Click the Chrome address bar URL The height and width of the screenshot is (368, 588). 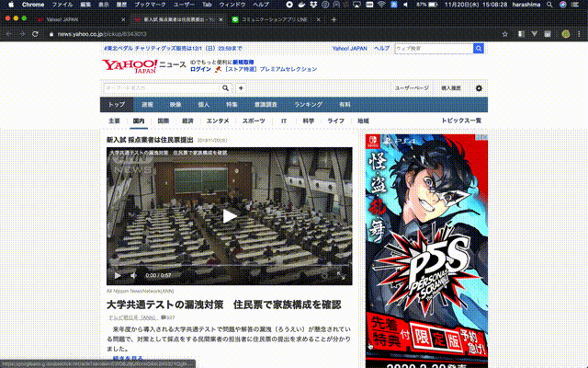pos(102,34)
